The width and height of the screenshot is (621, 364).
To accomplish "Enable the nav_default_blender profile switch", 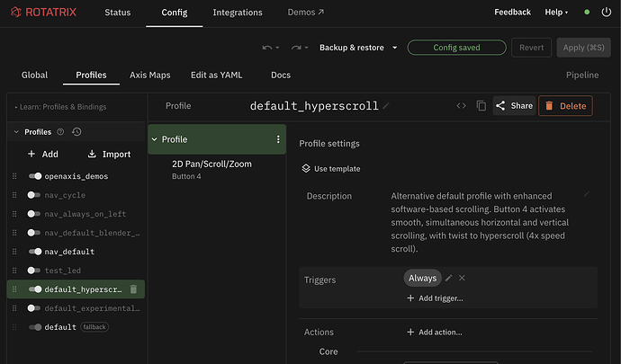I will [x=33, y=233].
